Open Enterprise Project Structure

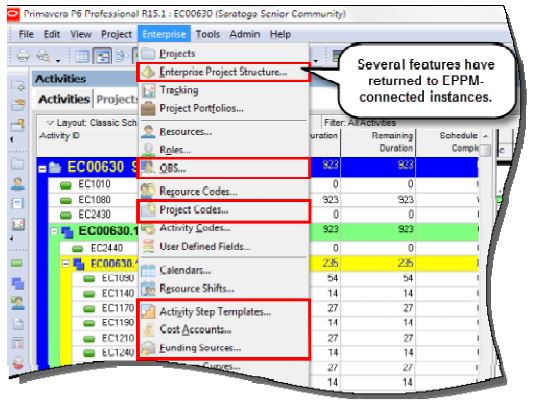[x=224, y=72]
